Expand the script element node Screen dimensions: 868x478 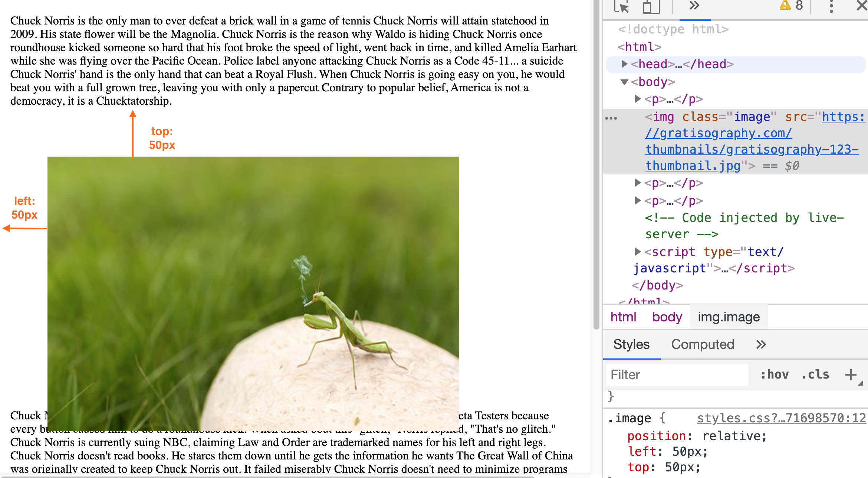pos(638,252)
